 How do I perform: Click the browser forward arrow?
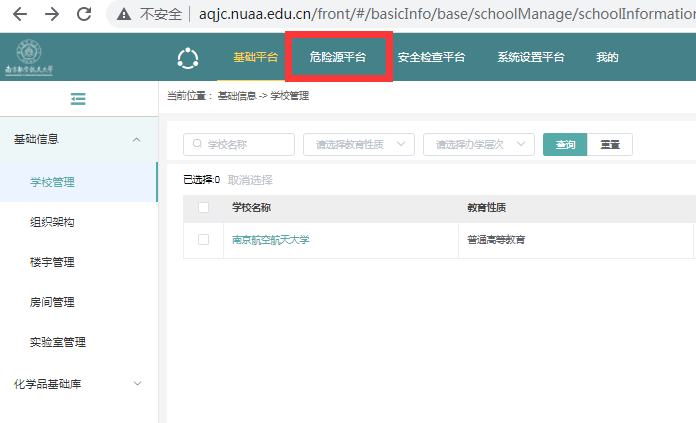coord(52,14)
